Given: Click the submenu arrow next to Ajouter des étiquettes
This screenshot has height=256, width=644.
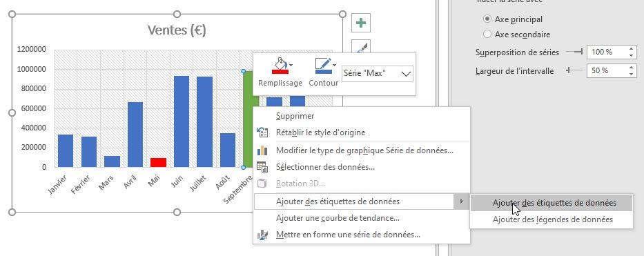Looking at the screenshot, I should 461,201.
